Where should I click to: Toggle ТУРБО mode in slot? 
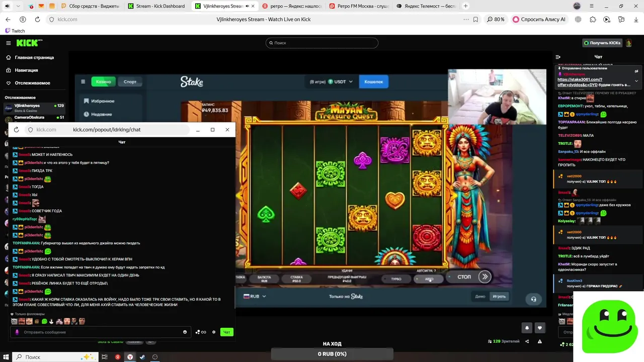(396, 278)
